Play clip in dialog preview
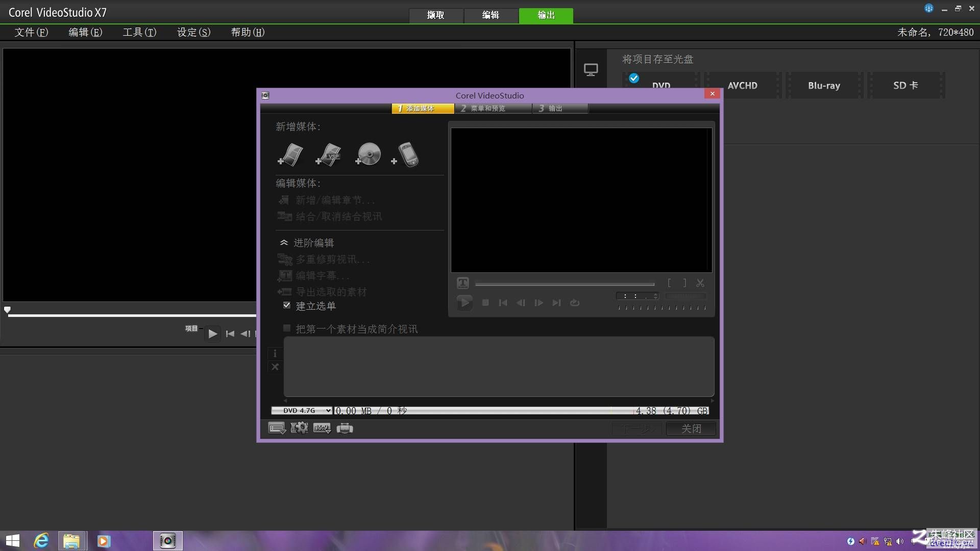This screenshot has width=980, height=551. [x=464, y=303]
